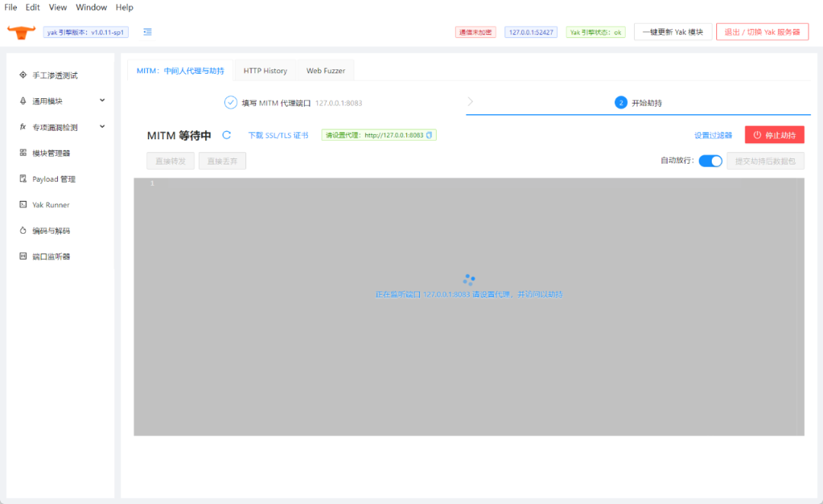Click completed step checkmark circle icon

tap(230, 102)
